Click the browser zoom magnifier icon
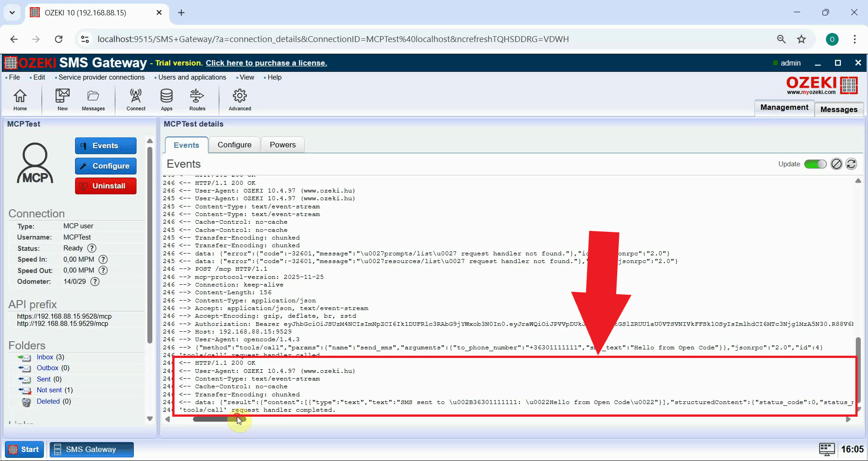868x461 pixels. coord(781,39)
